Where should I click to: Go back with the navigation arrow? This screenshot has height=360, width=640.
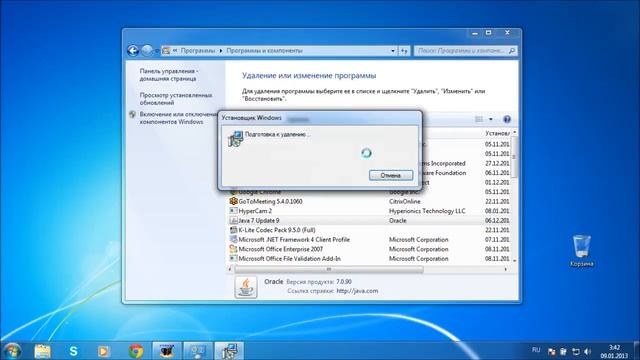(133, 51)
